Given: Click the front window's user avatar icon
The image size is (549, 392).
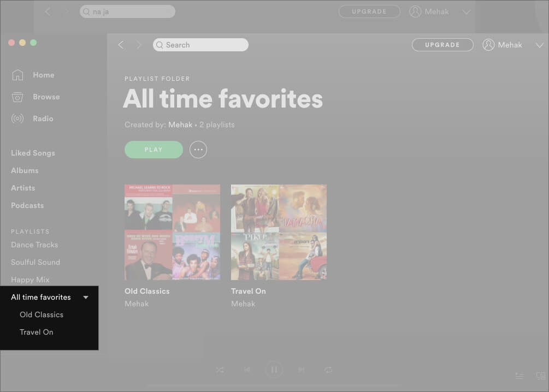Looking at the screenshot, I should [488, 45].
